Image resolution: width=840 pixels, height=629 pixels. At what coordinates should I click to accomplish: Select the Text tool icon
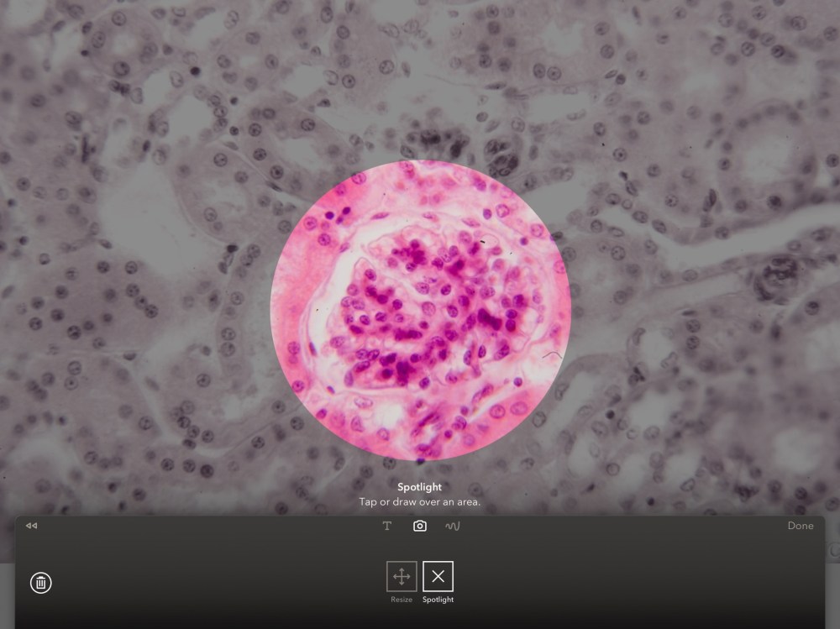point(386,527)
